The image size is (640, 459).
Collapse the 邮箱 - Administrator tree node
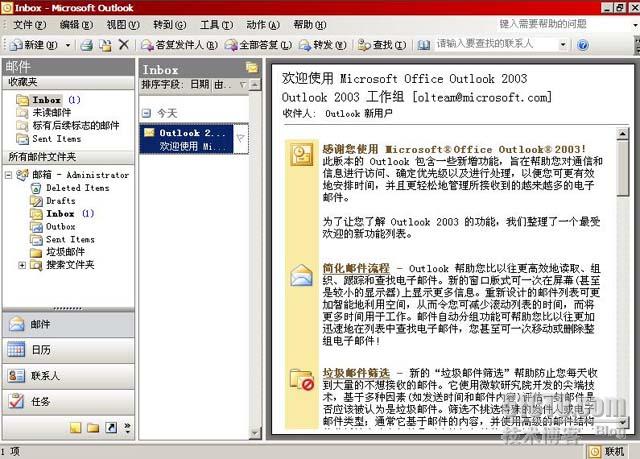pyautogui.click(x=10, y=174)
